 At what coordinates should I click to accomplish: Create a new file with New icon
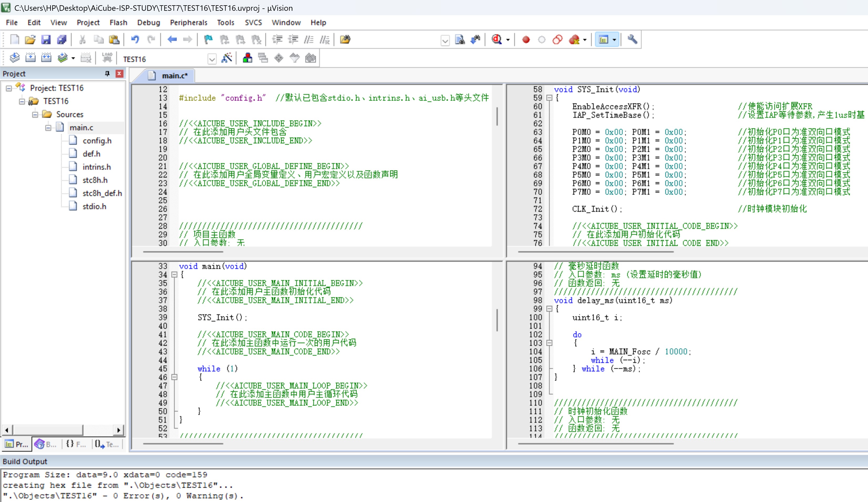pyautogui.click(x=14, y=40)
